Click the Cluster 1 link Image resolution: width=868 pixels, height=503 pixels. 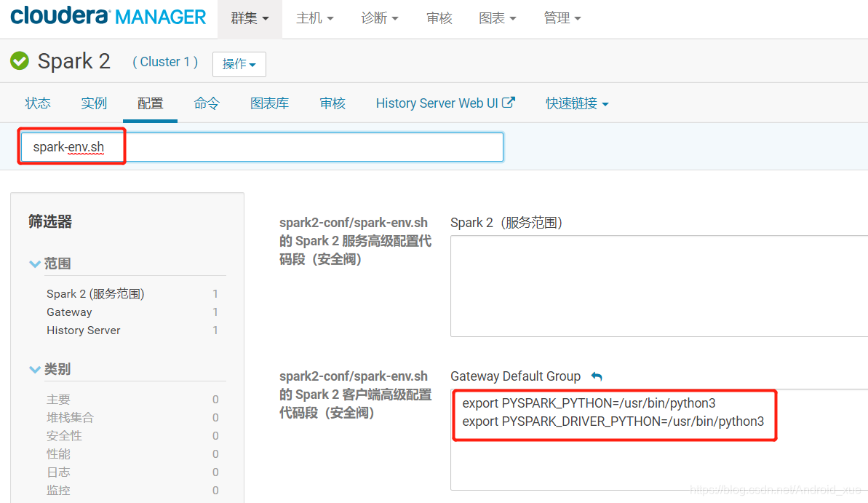pyautogui.click(x=165, y=61)
